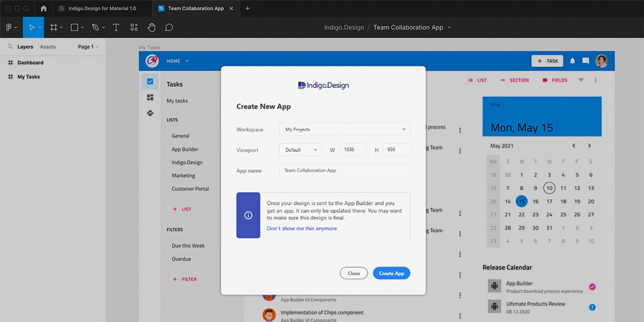Click Ultimate Products Review blue alert icon
The image size is (644, 322).
pyautogui.click(x=592, y=308)
